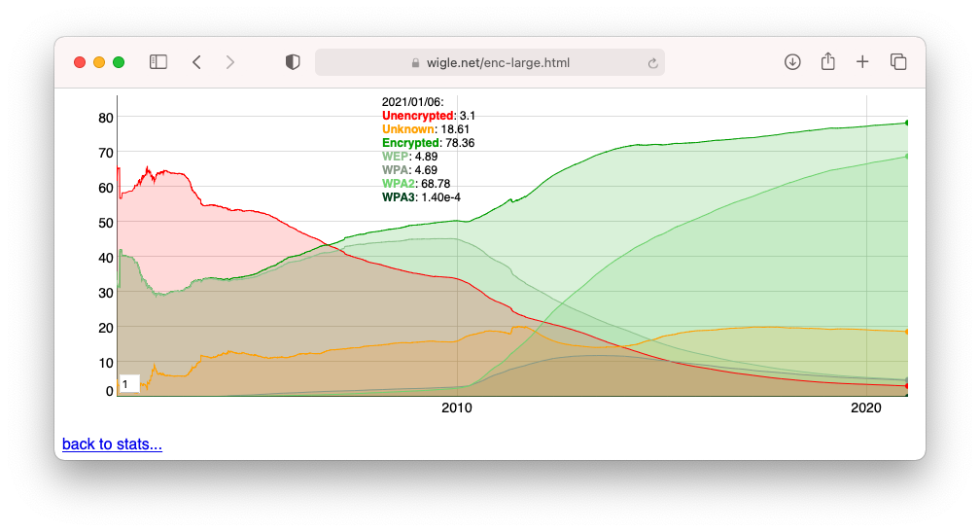Image resolution: width=980 pixels, height=532 pixels.
Task: Follow the 'back to stats...' link
Action: click(x=112, y=444)
